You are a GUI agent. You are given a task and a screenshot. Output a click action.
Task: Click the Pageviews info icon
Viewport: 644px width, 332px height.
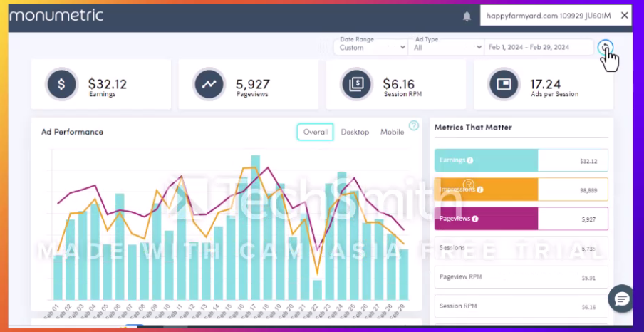coord(474,219)
